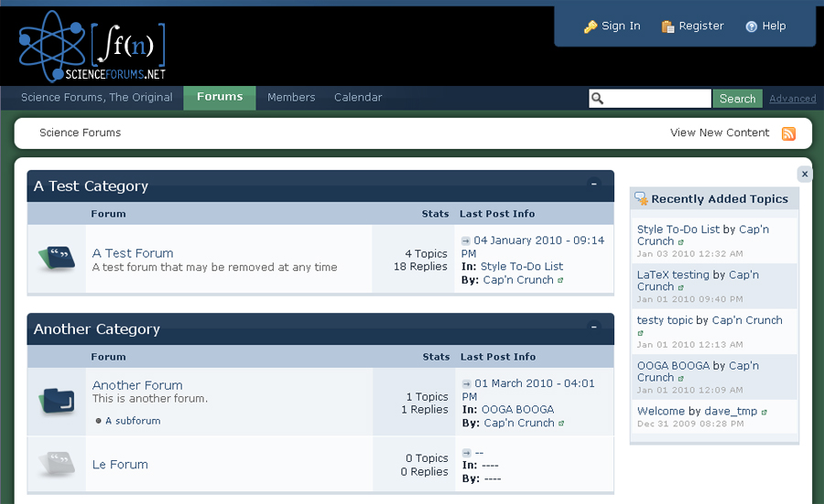The image size is (824, 504).
Task: Click profile icon next to dave_tmp
Action: [x=764, y=413]
